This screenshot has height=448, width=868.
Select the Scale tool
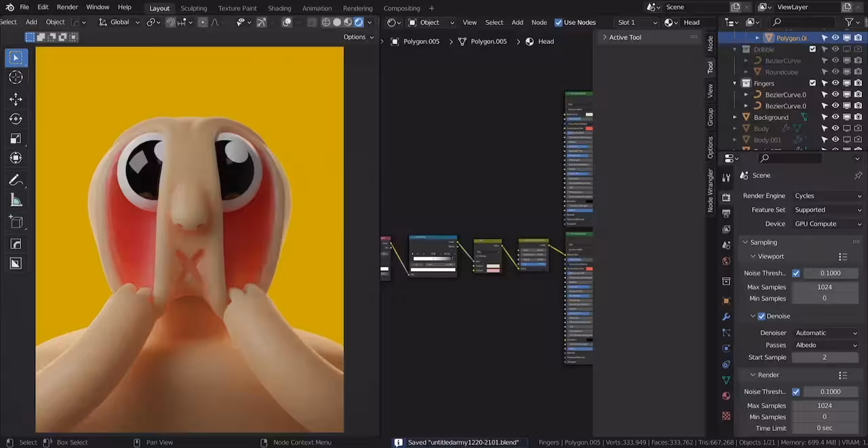[x=16, y=138]
